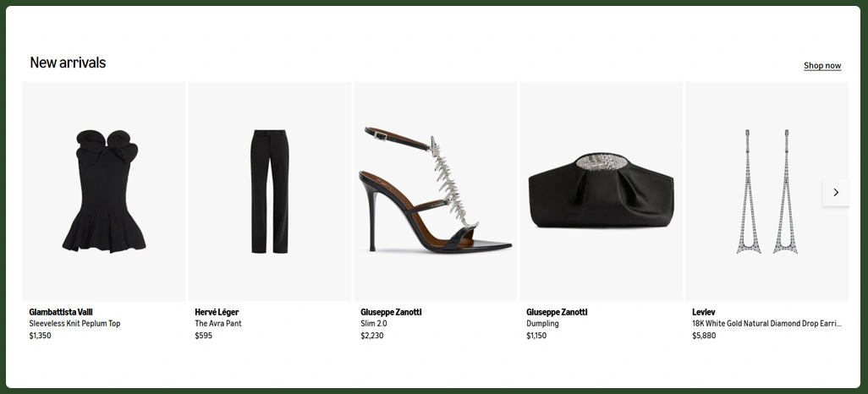The width and height of the screenshot is (868, 394).
Task: Click the $2,230 sandal price
Action: coord(372,336)
